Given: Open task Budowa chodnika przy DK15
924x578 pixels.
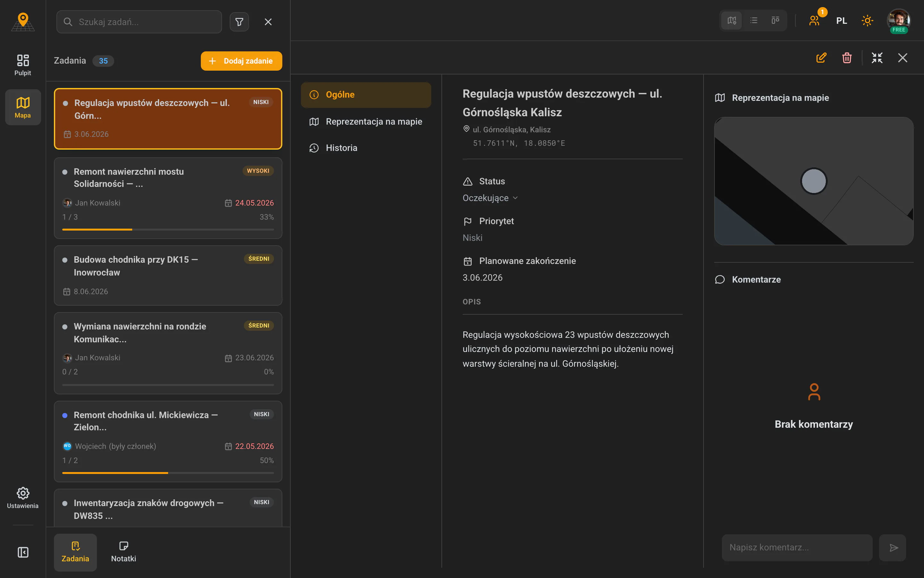Looking at the screenshot, I should click(x=168, y=275).
